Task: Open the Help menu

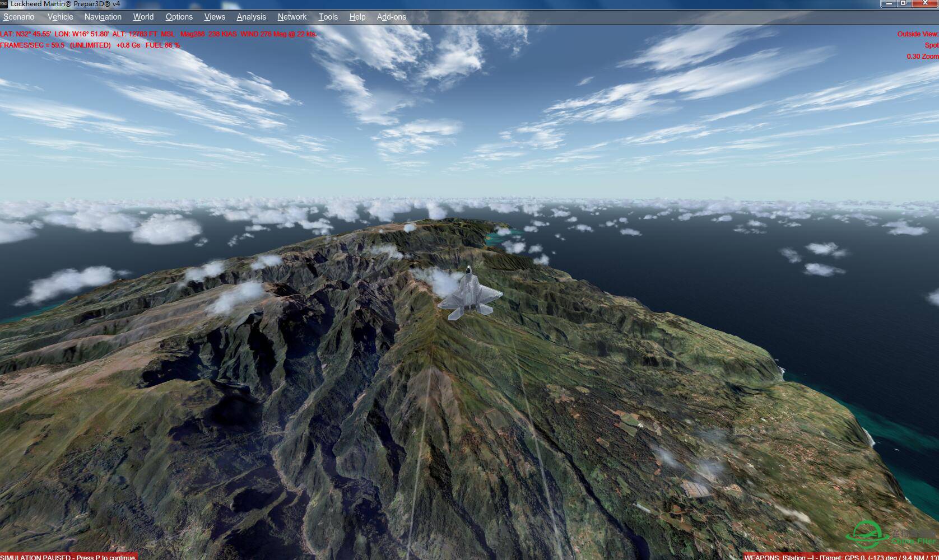Action: pyautogui.click(x=357, y=17)
